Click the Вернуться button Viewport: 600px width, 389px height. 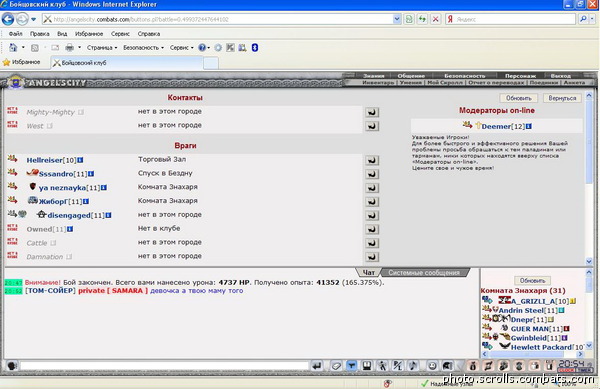click(x=562, y=98)
